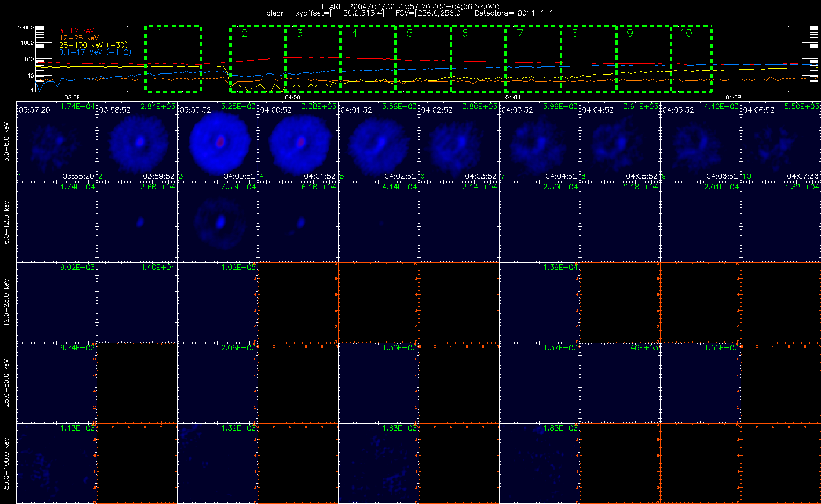Click the 1.32E+04 peak value
The height and width of the screenshot is (504, 821).
[x=802, y=187]
